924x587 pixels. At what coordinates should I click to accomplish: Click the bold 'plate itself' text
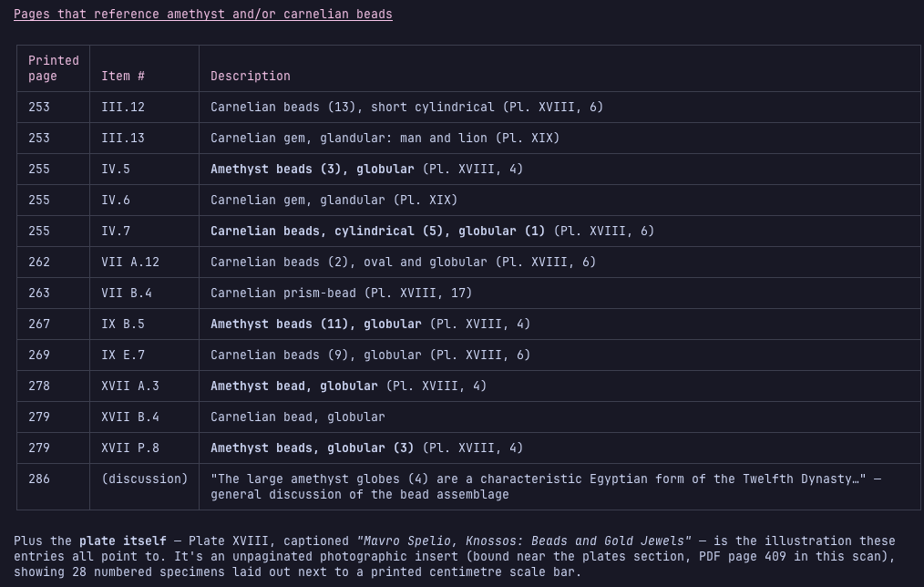click(x=123, y=541)
